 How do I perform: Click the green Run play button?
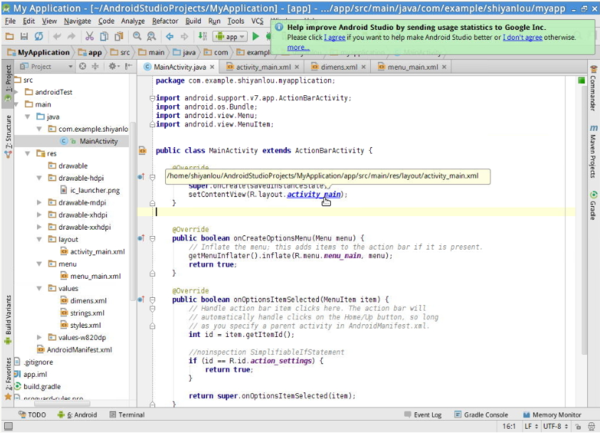[x=256, y=37]
